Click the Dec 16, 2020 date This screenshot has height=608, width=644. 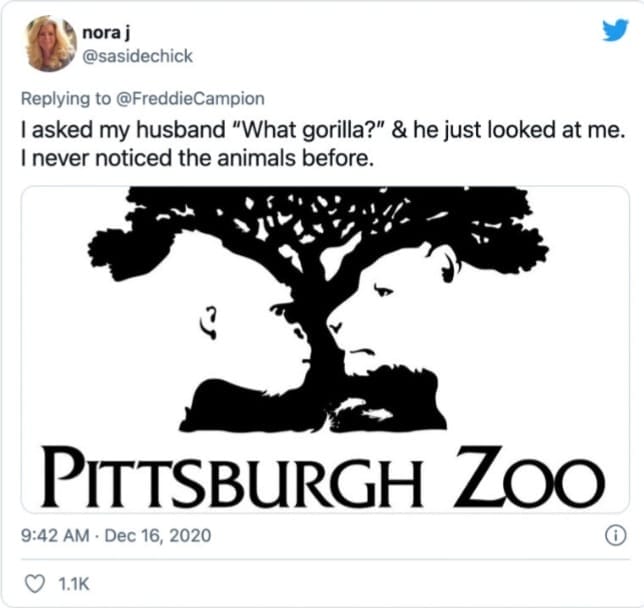click(158, 535)
